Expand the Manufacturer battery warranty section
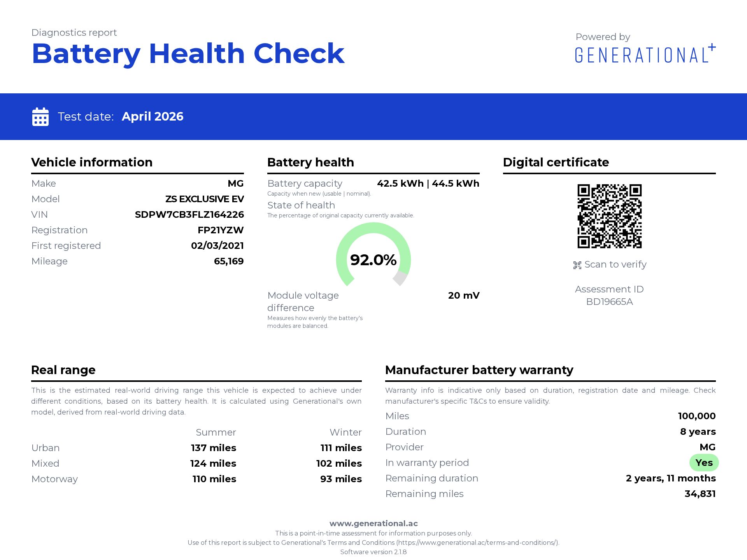This screenshot has width=747, height=560. click(x=479, y=370)
